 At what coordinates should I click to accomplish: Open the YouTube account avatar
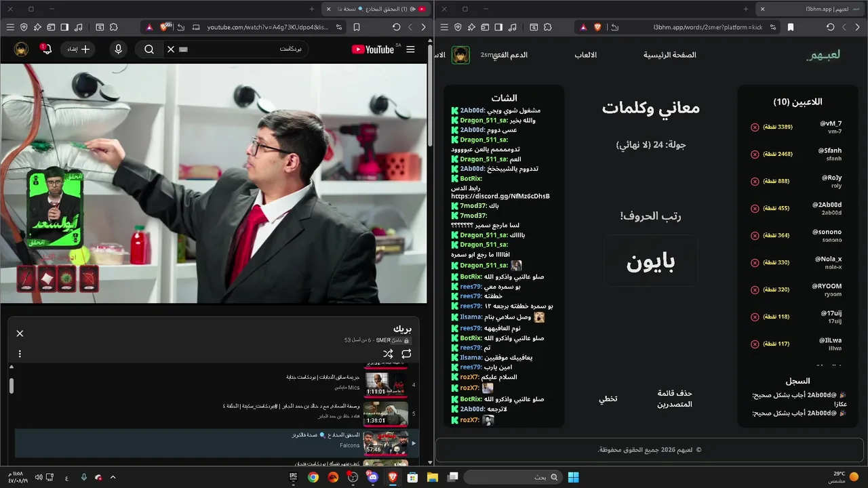tap(21, 49)
